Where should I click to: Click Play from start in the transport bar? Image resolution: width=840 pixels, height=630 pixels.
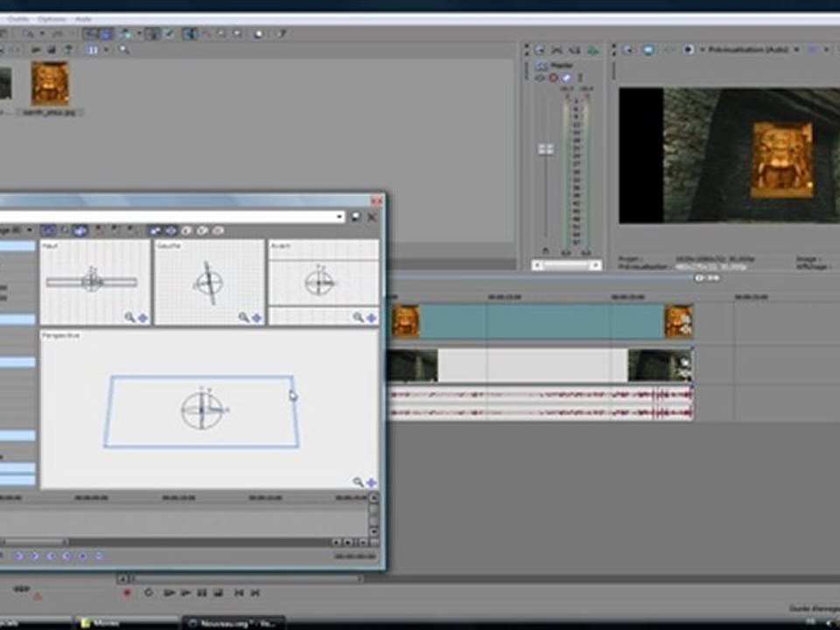click(x=169, y=592)
